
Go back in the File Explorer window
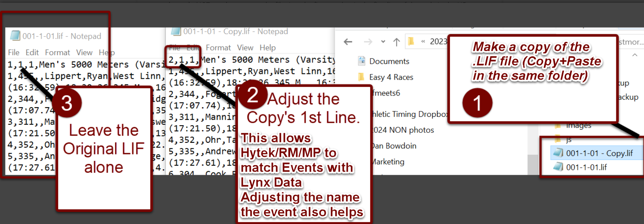[348, 42]
